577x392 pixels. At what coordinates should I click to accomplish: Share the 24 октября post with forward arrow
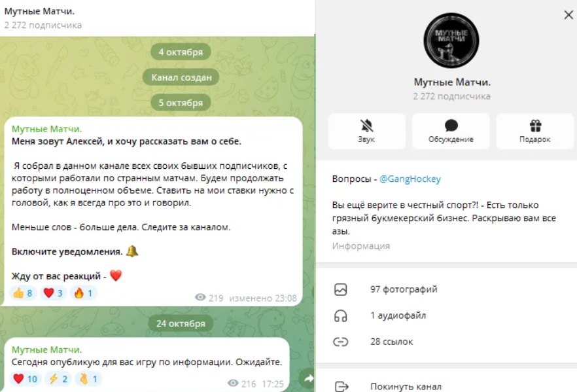308,378
